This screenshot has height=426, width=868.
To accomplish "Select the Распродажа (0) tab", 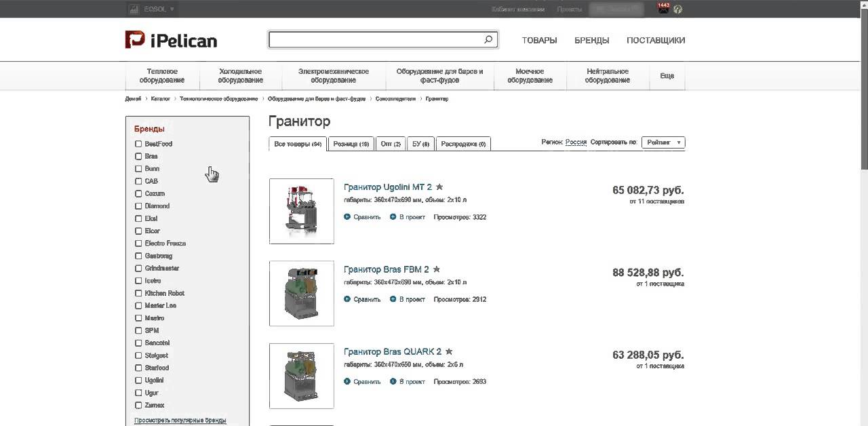I will tap(463, 144).
